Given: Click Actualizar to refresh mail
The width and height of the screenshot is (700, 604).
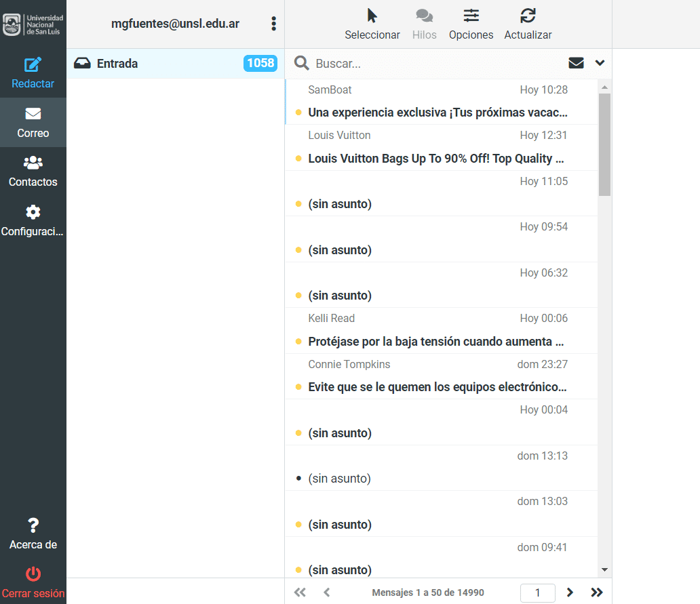Looking at the screenshot, I should pos(528,24).
